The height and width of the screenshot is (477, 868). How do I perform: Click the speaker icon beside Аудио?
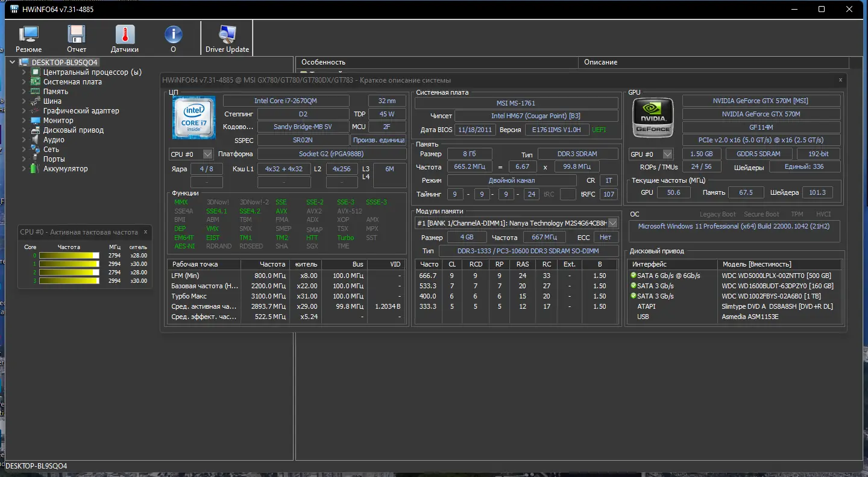tap(36, 139)
